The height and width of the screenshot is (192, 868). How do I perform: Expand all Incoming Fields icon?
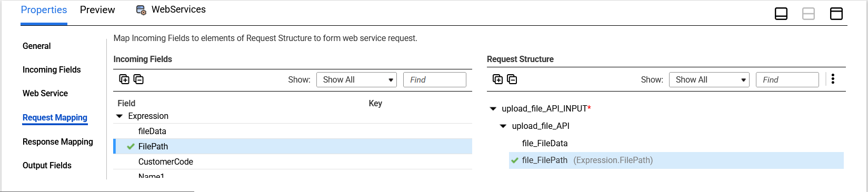coord(124,79)
